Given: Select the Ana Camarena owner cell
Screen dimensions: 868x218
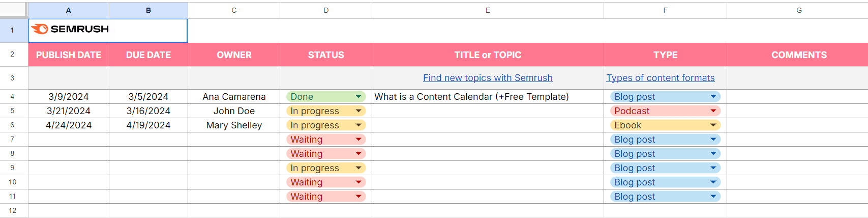Looking at the screenshot, I should click(x=234, y=97).
